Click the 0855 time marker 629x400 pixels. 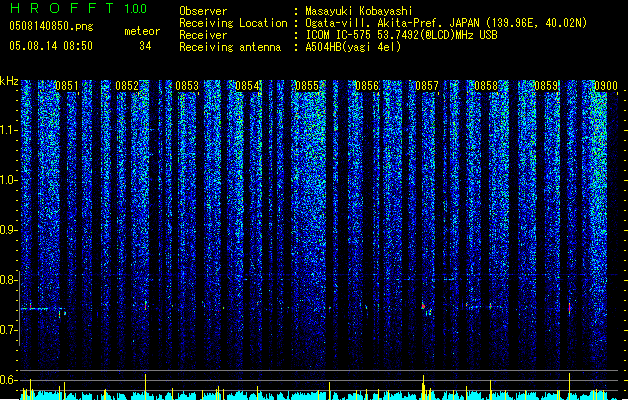pyautogui.click(x=307, y=86)
